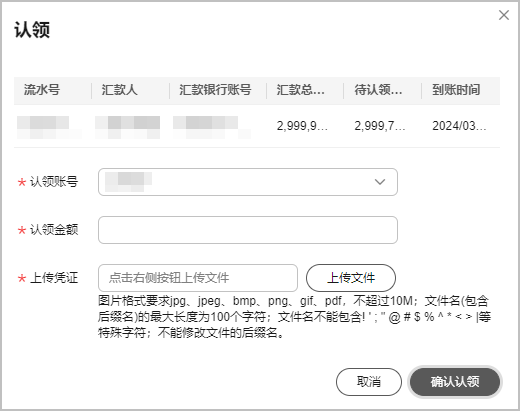Open the 认领账号 selection box
The height and width of the screenshot is (411, 520).
click(x=248, y=182)
